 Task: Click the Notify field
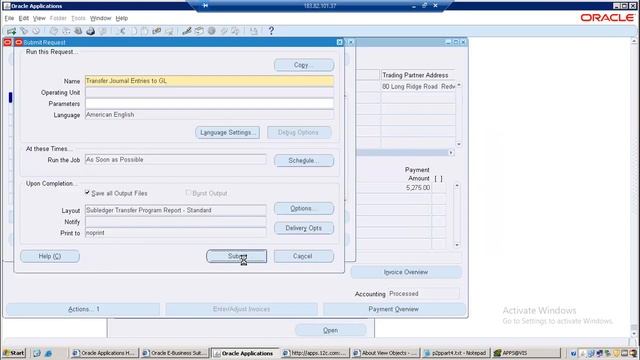pos(176,222)
